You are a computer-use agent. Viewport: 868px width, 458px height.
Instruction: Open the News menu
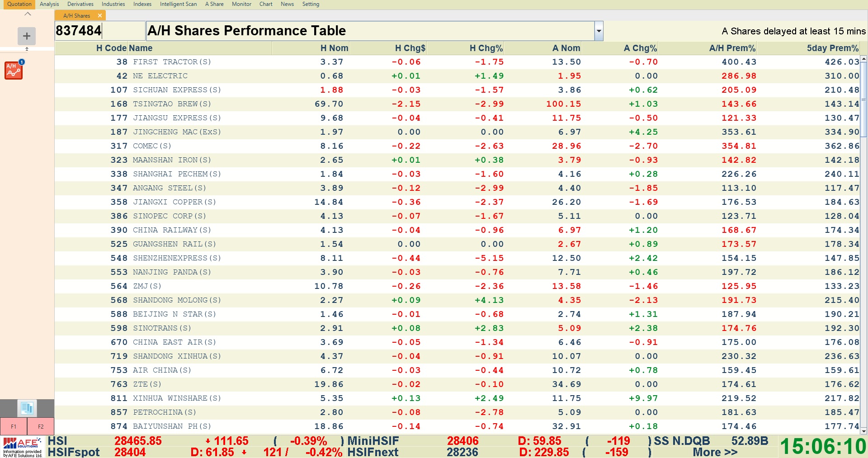coord(287,4)
